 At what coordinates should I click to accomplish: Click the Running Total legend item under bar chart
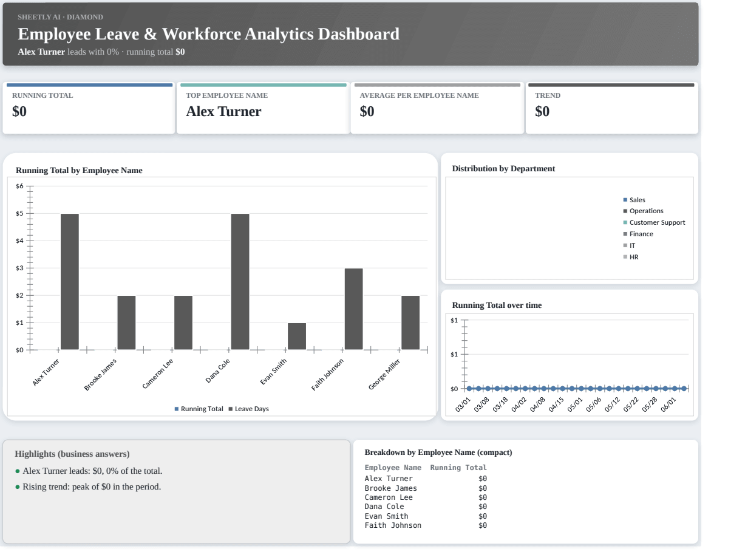tap(199, 409)
